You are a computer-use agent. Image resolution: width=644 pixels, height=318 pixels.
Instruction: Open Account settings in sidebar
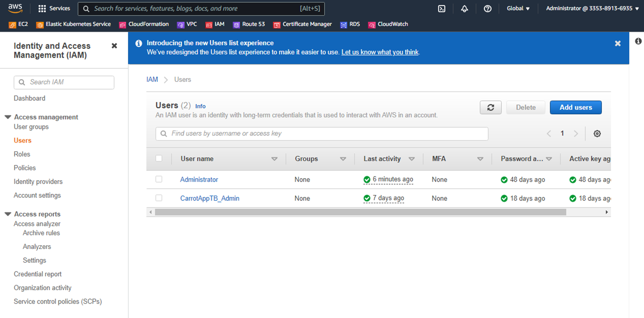(37, 195)
